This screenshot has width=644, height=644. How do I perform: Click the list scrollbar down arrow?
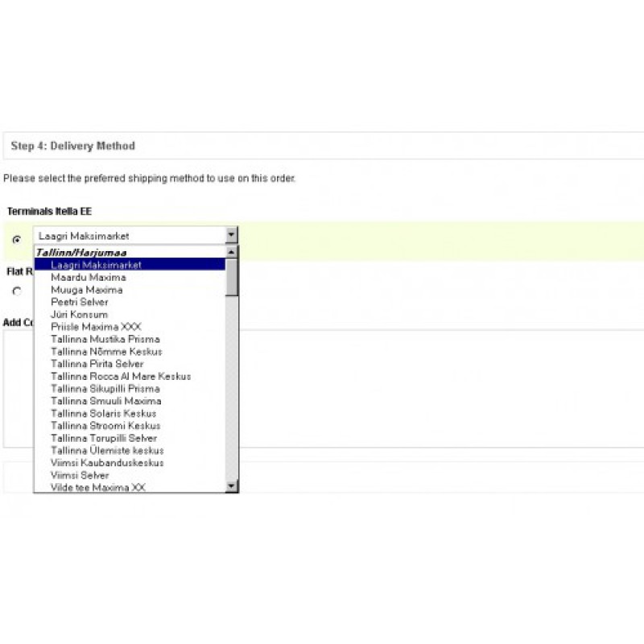tap(232, 486)
